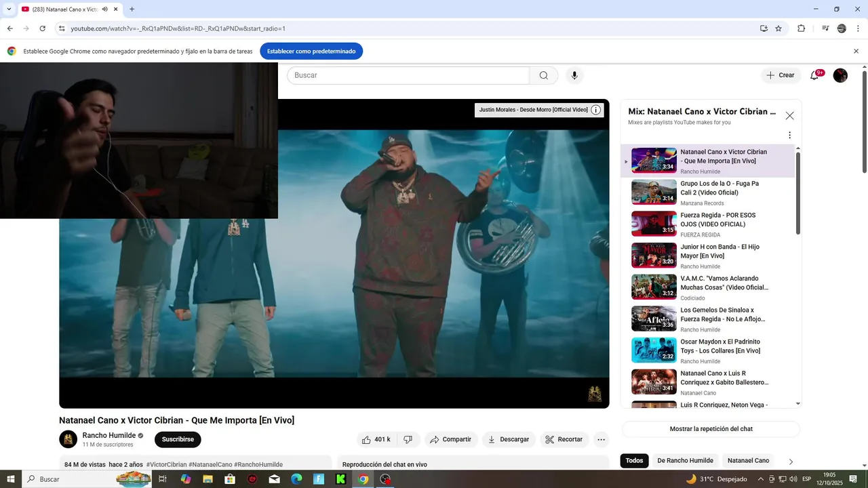Click Recortar to clip the video
Image resolution: width=868 pixels, height=488 pixels.
click(564, 439)
